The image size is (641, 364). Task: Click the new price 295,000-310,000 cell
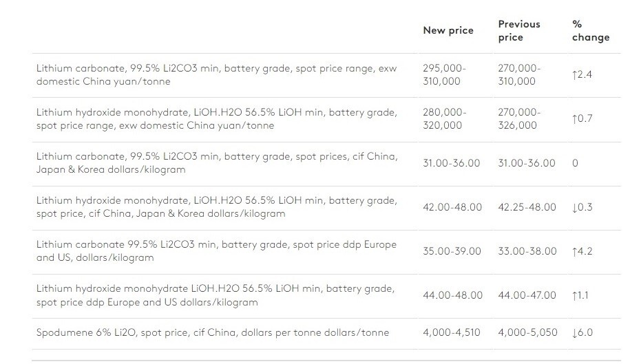[x=444, y=75]
